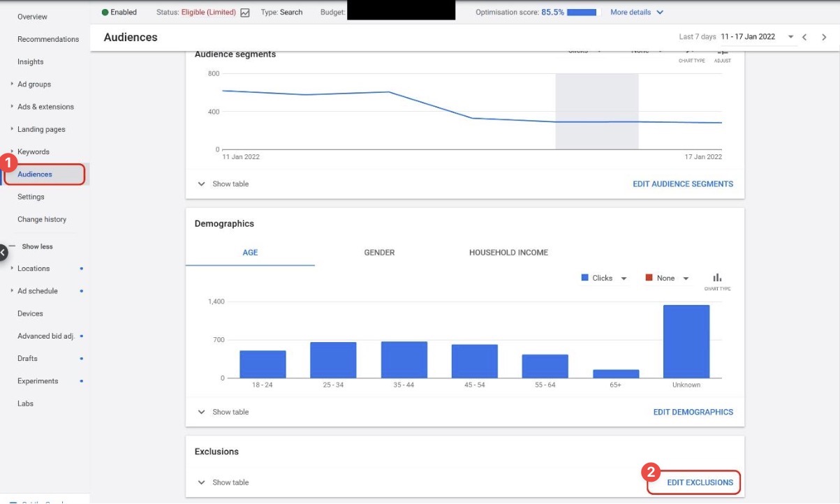Switch to the HOUSEHOLD INCOME tab
Image resolution: width=840 pixels, height=504 pixels.
[x=508, y=253]
